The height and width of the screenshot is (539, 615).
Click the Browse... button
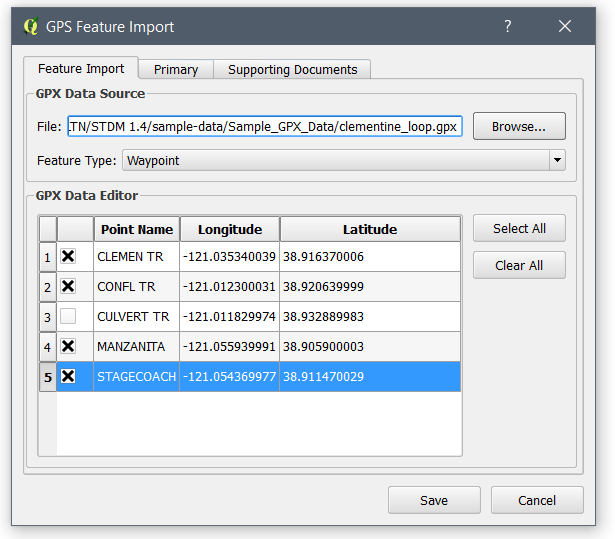519,126
